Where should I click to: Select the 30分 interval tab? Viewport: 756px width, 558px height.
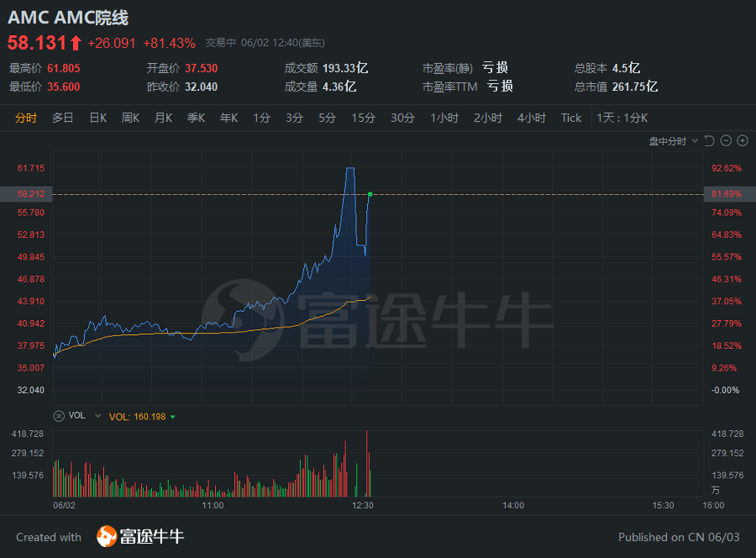point(402,118)
